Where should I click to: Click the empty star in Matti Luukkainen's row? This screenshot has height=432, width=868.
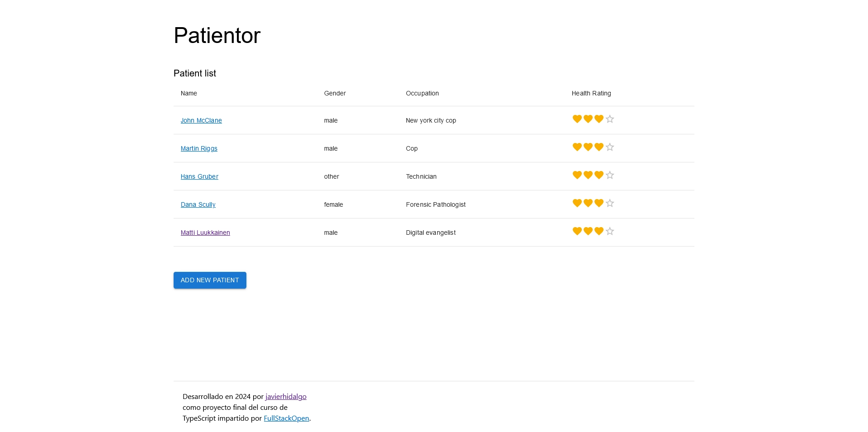[x=610, y=231]
